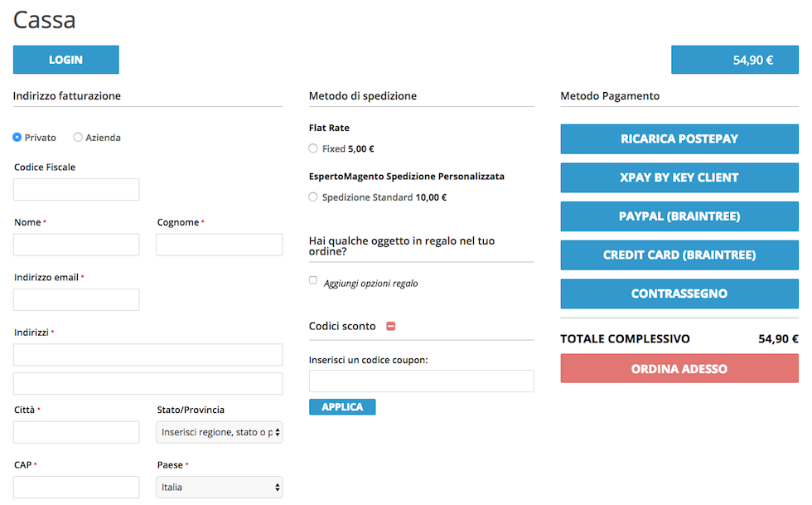The image size is (812, 505).
Task: Select Flat Rate Fixed 5,00 € shipping
Action: (313, 148)
